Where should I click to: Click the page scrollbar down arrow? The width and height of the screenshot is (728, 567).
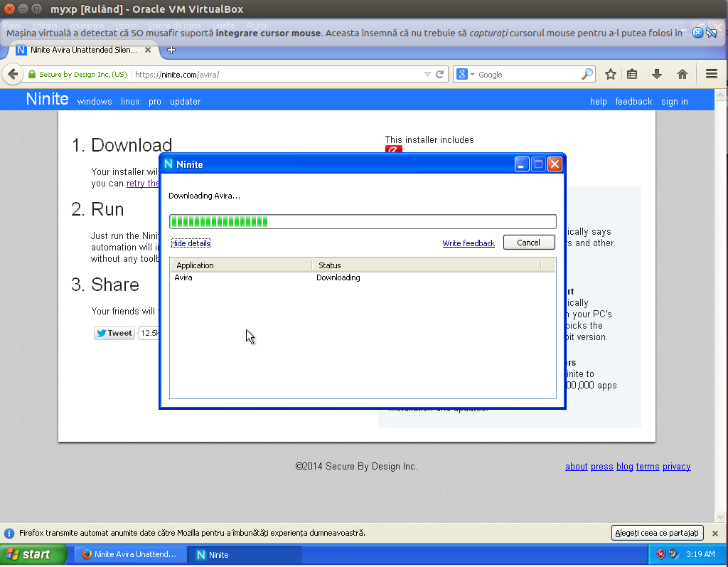pyautogui.click(x=720, y=516)
